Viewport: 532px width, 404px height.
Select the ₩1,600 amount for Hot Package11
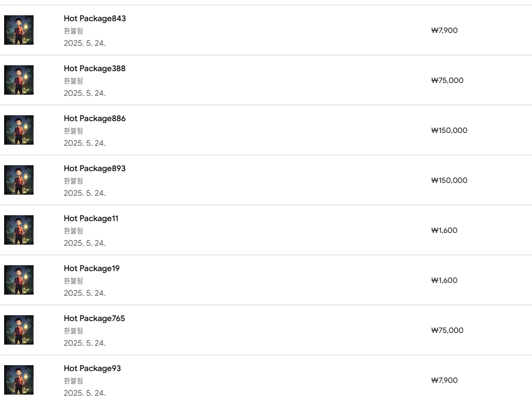(x=444, y=231)
